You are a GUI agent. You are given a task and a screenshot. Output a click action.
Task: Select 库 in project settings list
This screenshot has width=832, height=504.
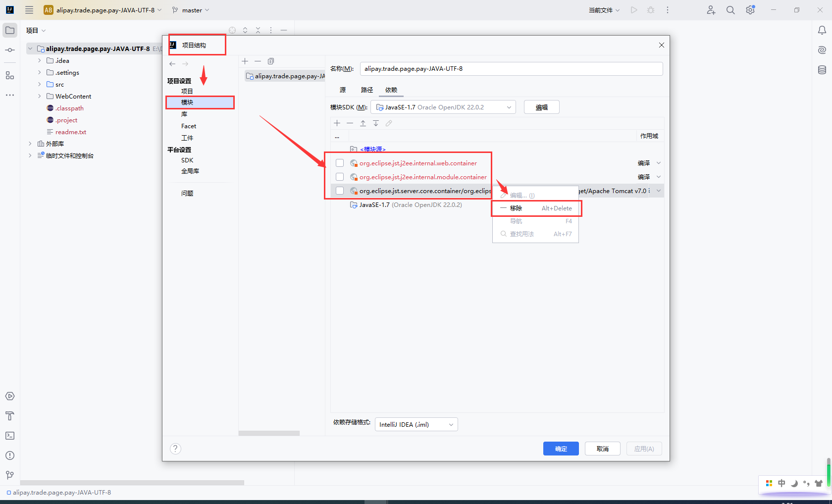(x=184, y=114)
